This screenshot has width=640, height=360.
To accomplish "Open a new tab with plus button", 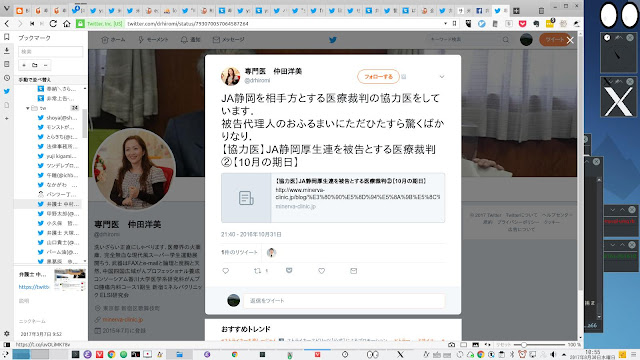I will click(516, 11).
